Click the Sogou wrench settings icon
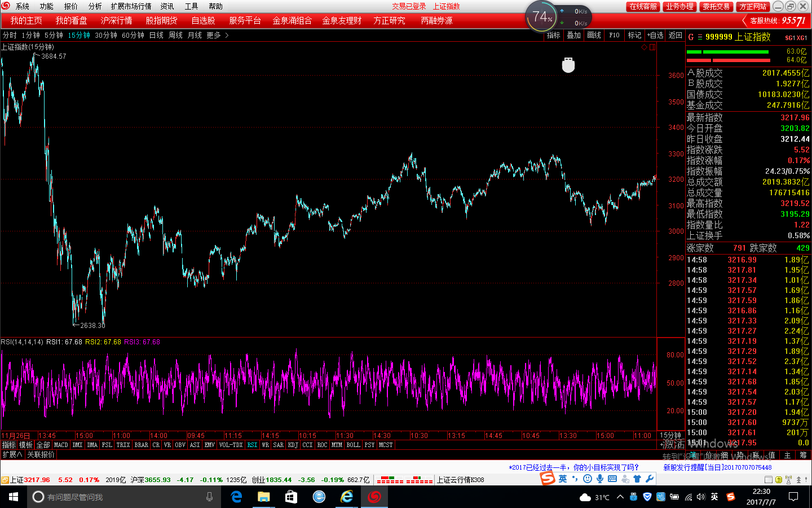 650,479
